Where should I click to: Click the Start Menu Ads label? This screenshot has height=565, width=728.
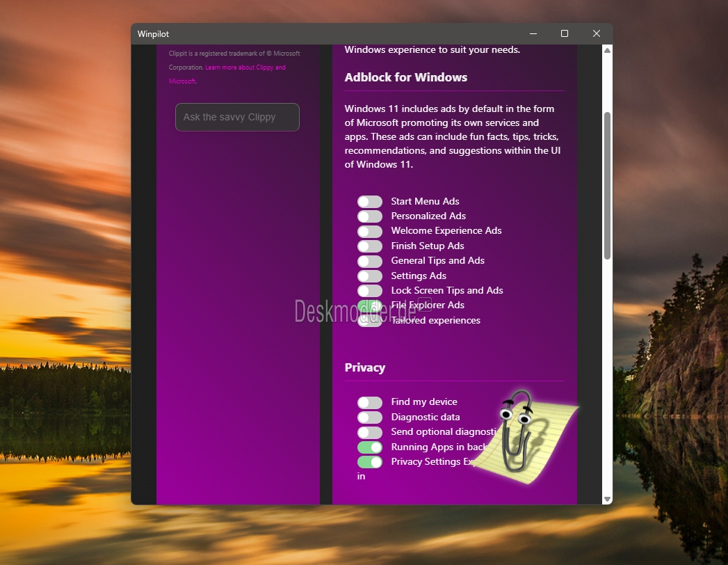point(425,201)
